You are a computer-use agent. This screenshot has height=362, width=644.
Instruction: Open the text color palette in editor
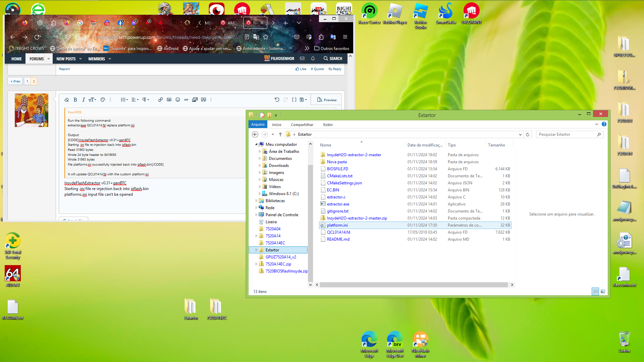pos(103,100)
